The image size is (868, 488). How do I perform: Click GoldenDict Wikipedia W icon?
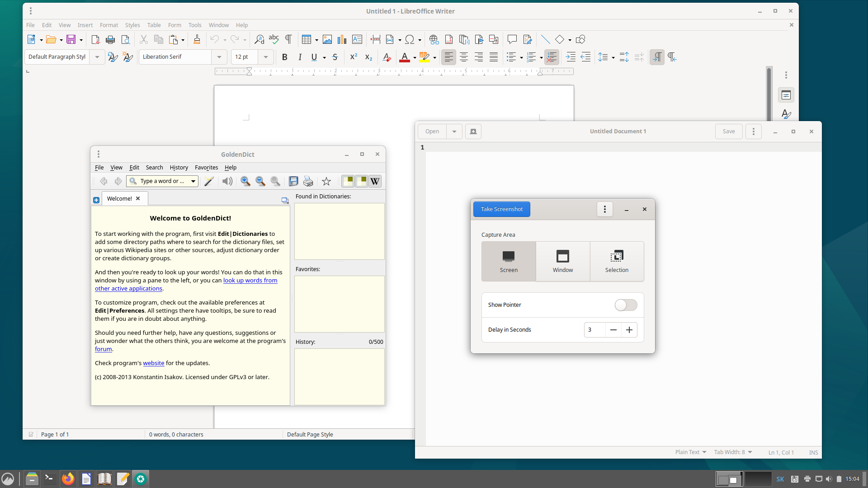click(375, 181)
